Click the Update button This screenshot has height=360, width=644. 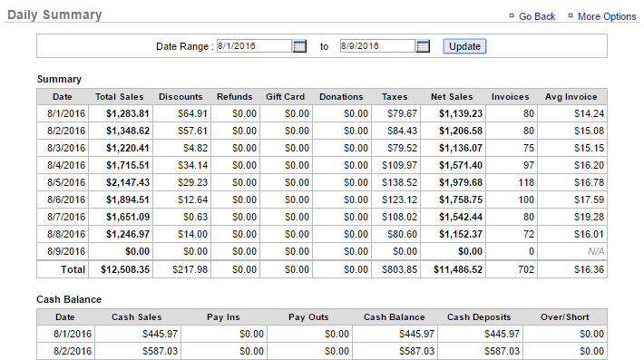(x=464, y=46)
